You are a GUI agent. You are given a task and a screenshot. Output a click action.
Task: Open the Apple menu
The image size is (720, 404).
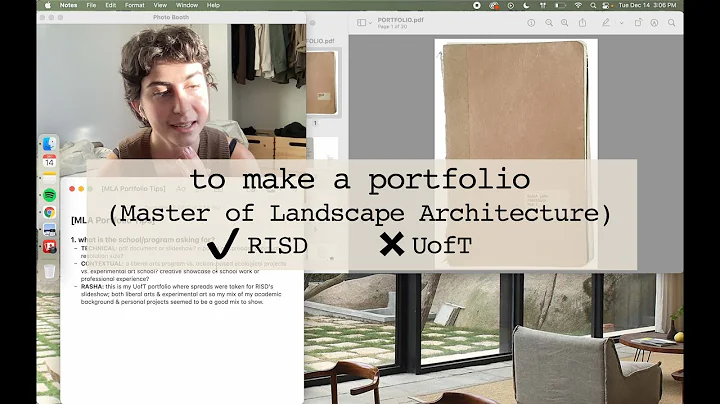click(x=48, y=5)
